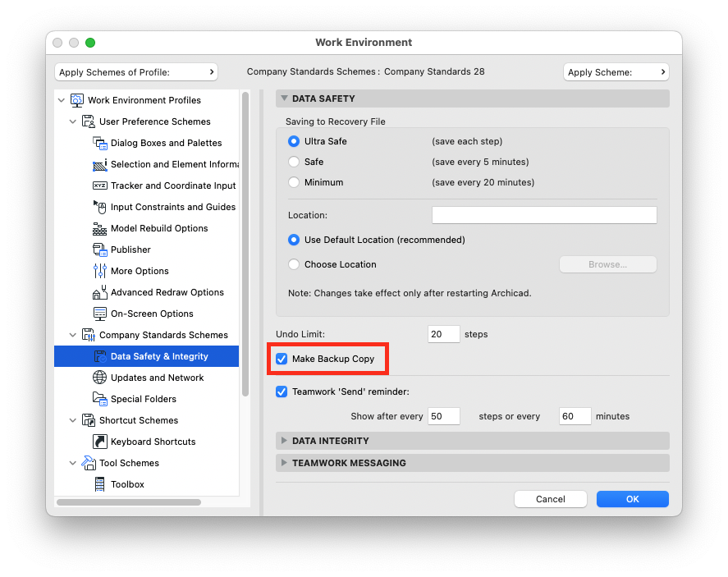Collapse the Company Standards Schemes node
This screenshot has width=728, height=577.
(73, 335)
